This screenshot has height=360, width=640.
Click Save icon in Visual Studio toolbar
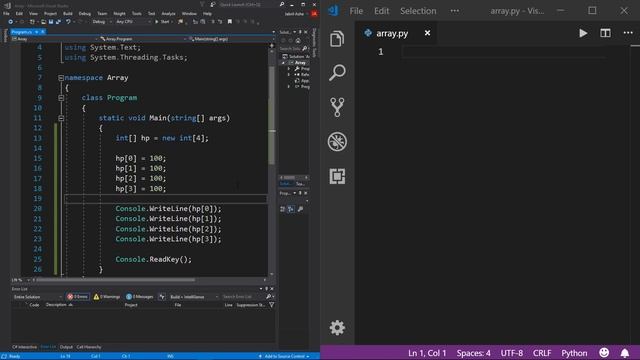[x=51, y=22]
